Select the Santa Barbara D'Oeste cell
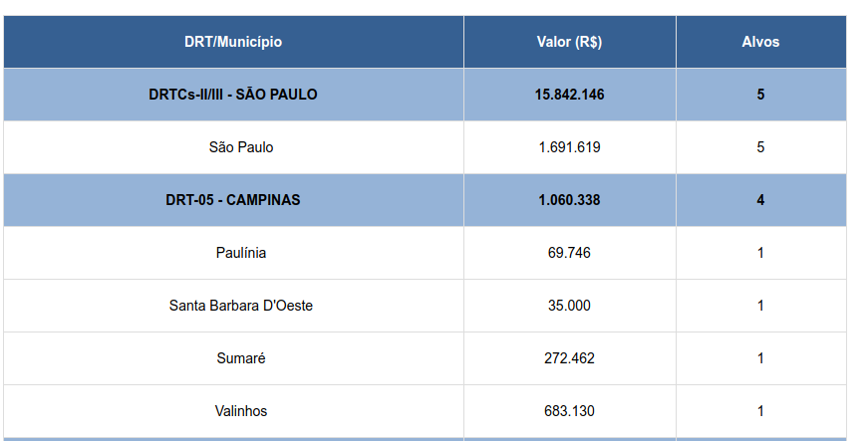Image resolution: width=868 pixels, height=441 pixels. point(233,306)
